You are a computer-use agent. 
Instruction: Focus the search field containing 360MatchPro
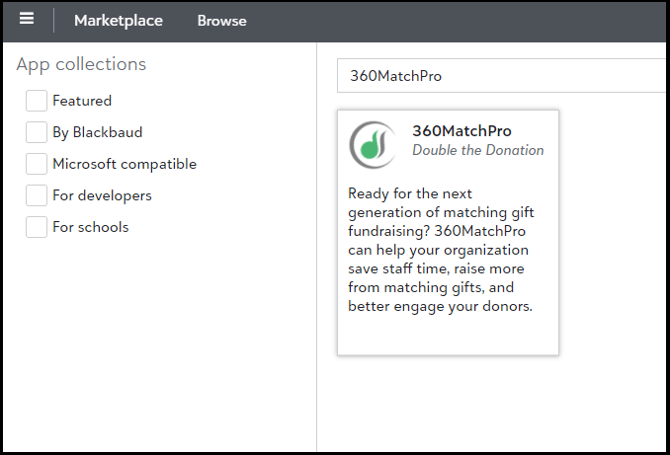point(500,76)
